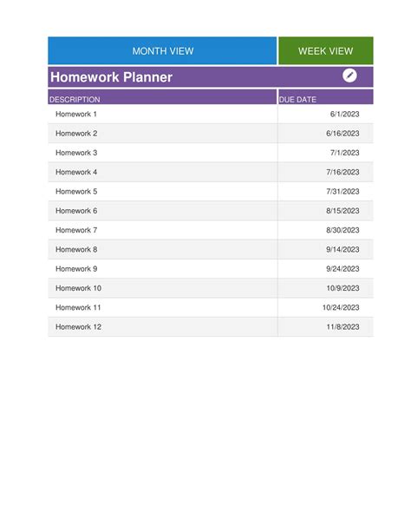Switch to WEEK VIEW

325,51
